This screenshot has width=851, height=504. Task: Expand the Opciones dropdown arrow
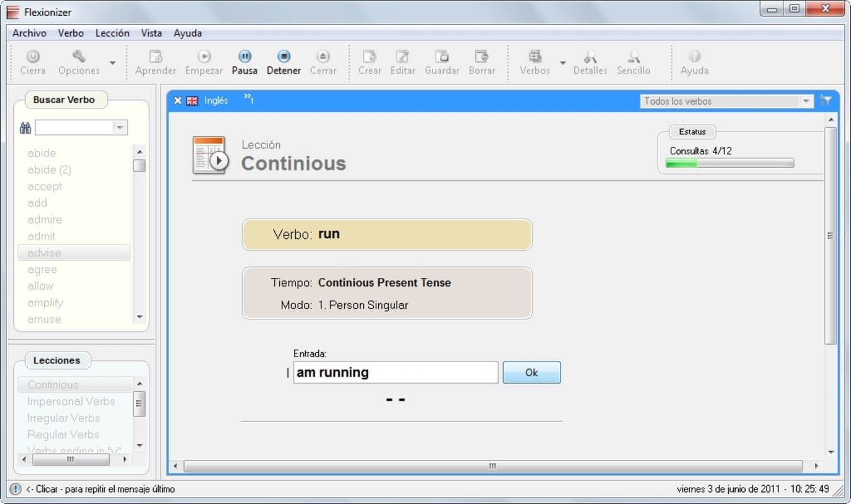[112, 62]
